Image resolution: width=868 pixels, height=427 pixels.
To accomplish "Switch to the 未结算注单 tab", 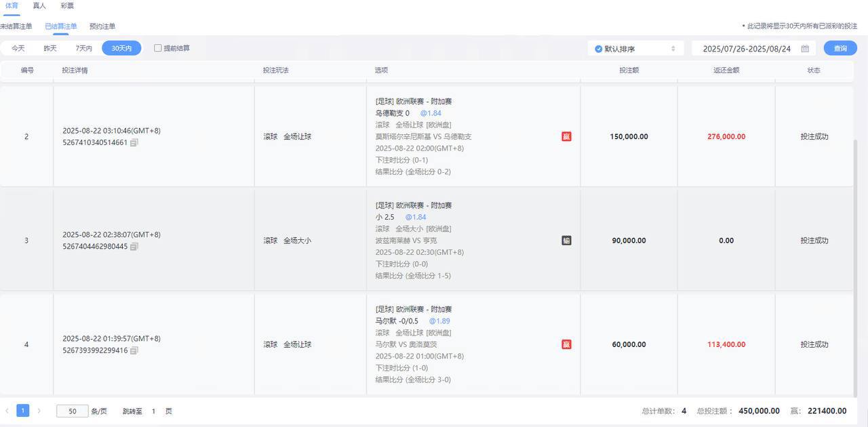I will (16, 26).
